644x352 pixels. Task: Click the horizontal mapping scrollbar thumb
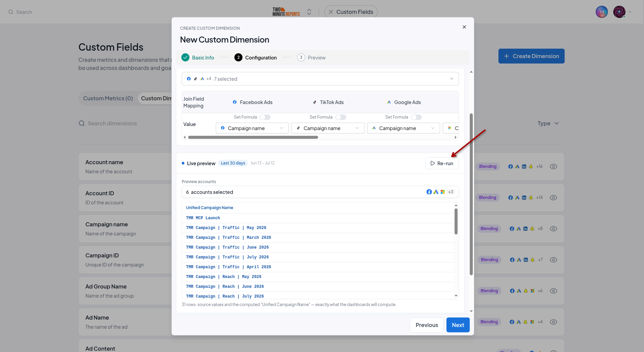point(253,137)
